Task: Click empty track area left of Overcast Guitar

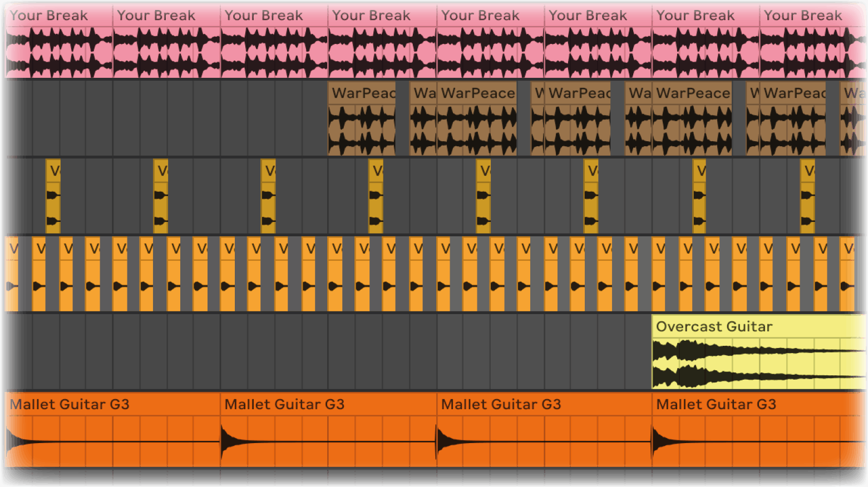Action: pyautogui.click(x=328, y=351)
